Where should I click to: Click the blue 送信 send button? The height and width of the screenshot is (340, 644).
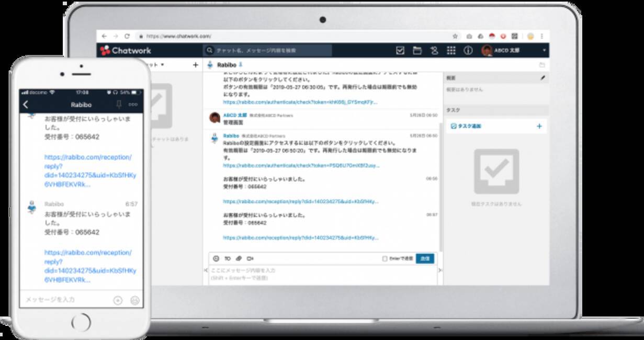[425, 258]
